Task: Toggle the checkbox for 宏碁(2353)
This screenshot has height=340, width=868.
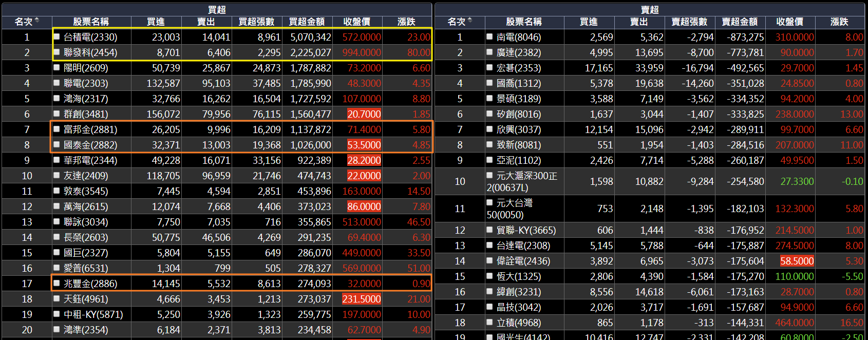Action: [x=490, y=67]
